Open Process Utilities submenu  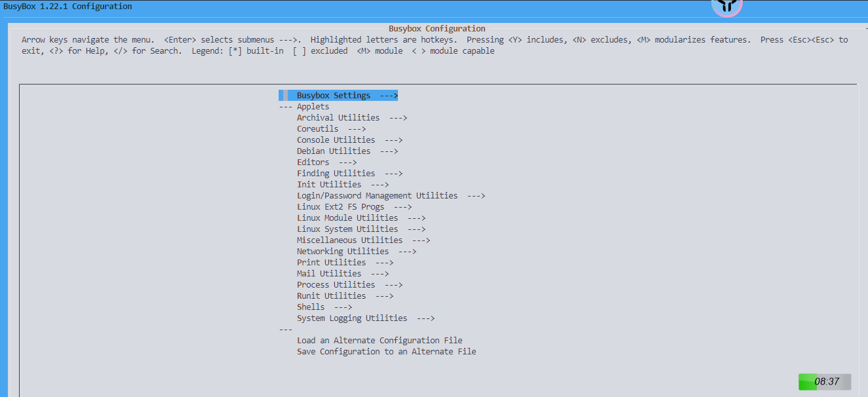349,285
